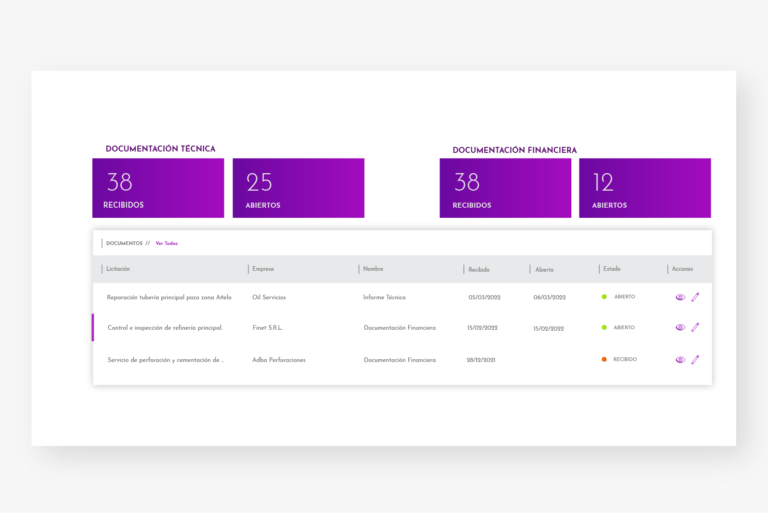The image size is (768, 513).
Task: Sort by Licitación column header
Action: coord(118,269)
